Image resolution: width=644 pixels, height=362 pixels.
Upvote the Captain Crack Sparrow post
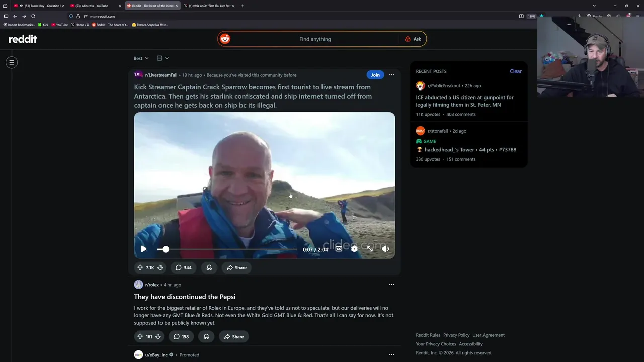(x=140, y=268)
